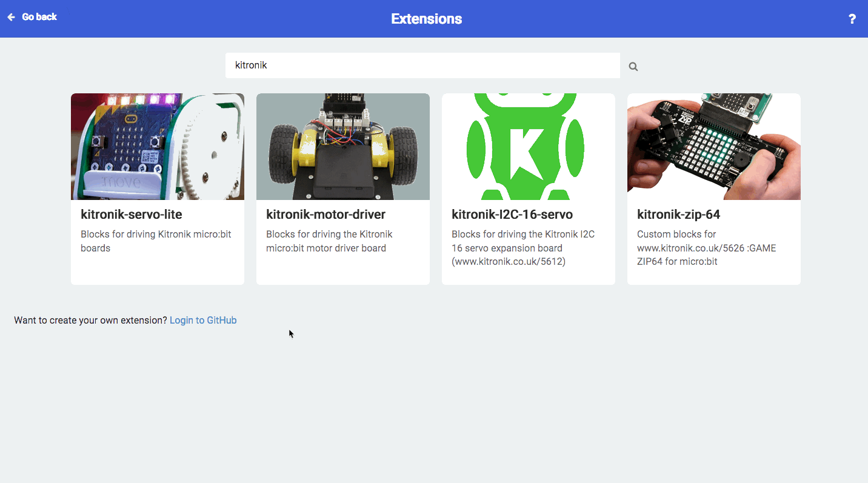The height and width of the screenshot is (483, 868).
Task: Select the kitronik-zip-64 title text
Action: pyautogui.click(x=678, y=214)
